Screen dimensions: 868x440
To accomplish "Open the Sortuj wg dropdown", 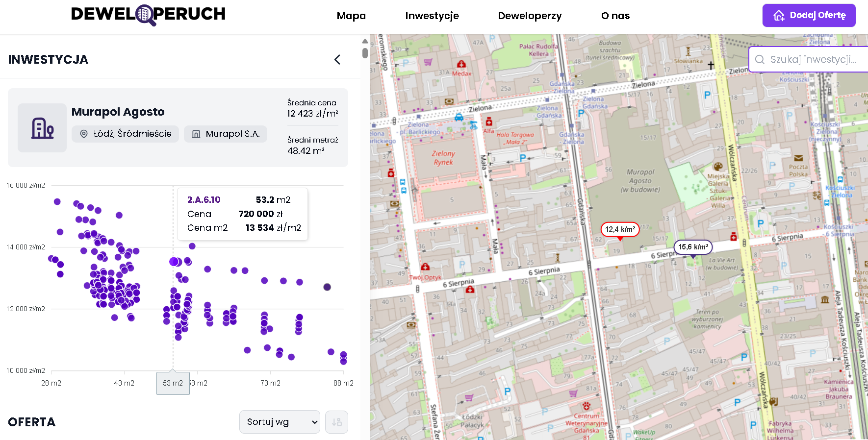I will pyautogui.click(x=280, y=422).
